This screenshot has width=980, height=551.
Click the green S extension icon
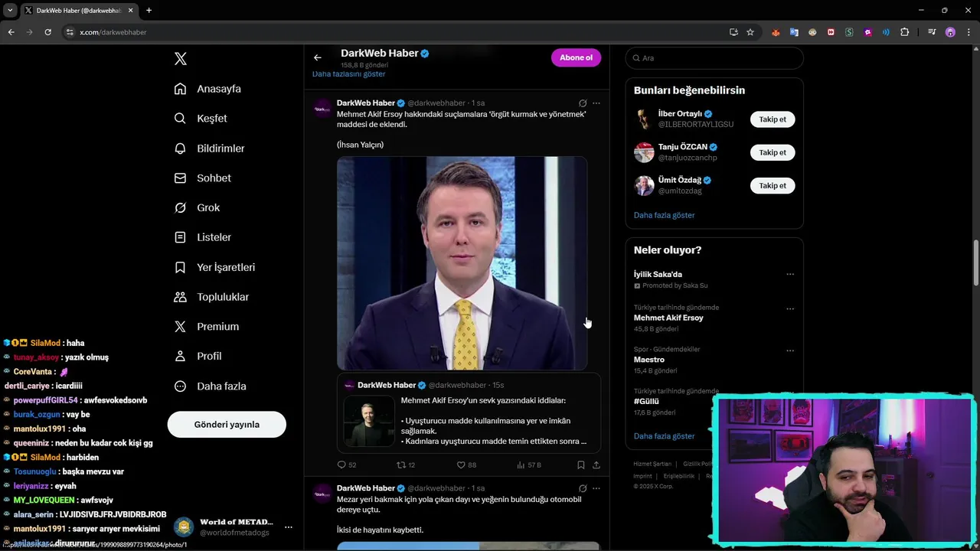[x=849, y=32]
